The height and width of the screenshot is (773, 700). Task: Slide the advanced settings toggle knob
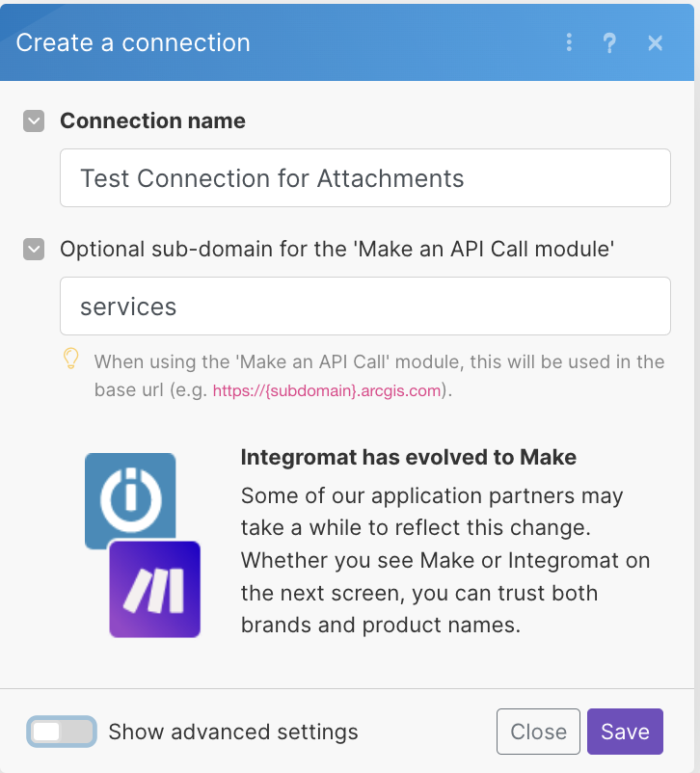[46, 732]
